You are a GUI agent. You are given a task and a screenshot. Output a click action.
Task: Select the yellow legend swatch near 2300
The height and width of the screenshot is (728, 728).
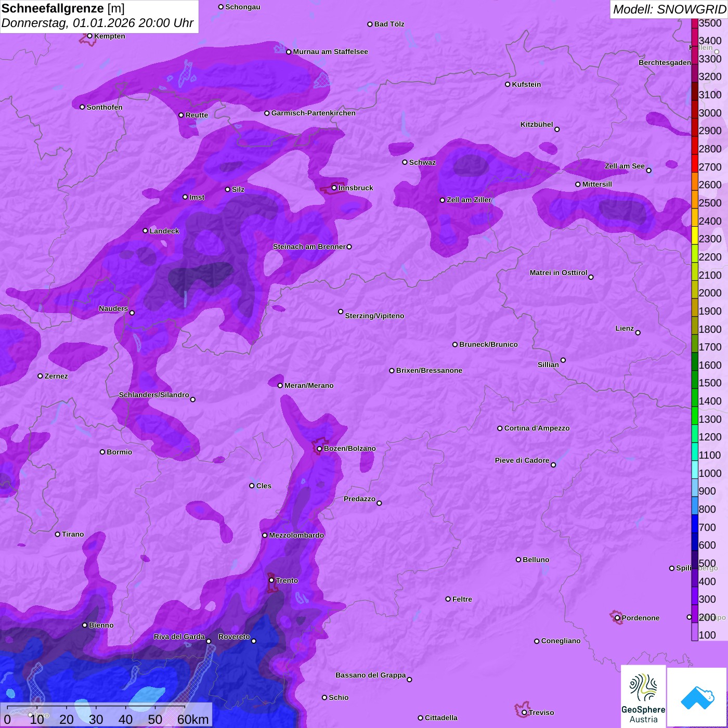[695, 235]
